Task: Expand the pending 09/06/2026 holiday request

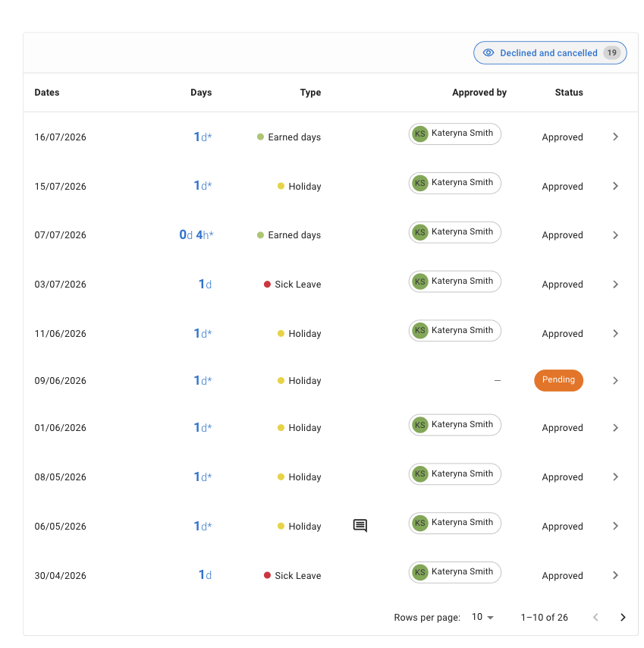Action: [x=615, y=381]
